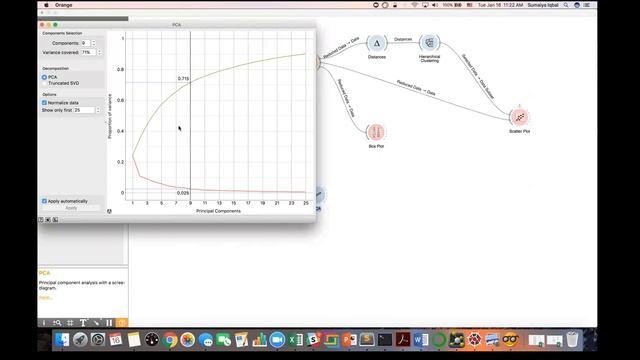This screenshot has width=640, height=360.
Task: Click the Apply button in PCA window
Action: coord(71,208)
